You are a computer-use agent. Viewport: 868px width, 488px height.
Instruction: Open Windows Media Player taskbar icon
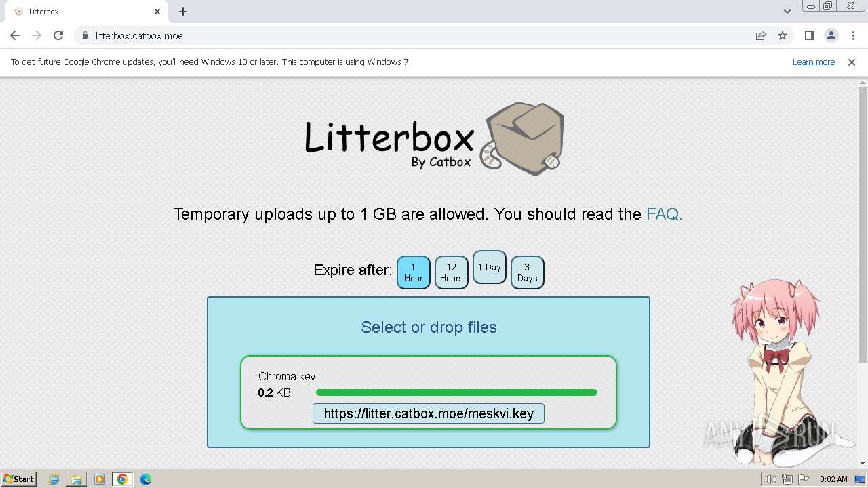[100, 479]
